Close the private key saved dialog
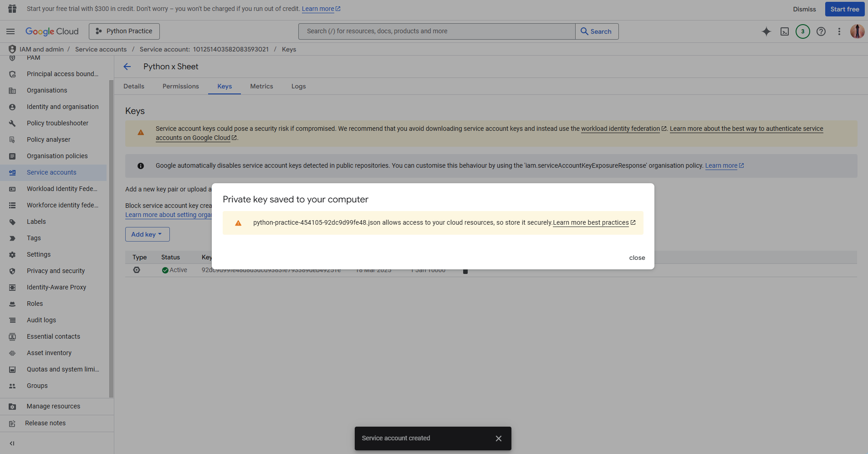Viewport: 868px width, 454px height. point(637,258)
